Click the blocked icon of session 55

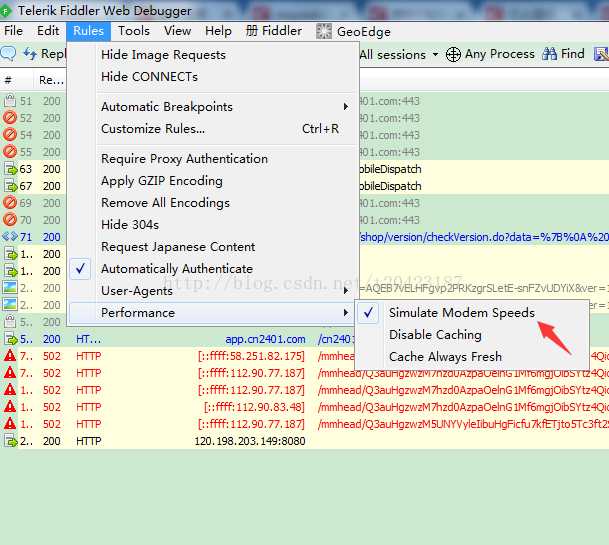pyautogui.click(x=10, y=151)
